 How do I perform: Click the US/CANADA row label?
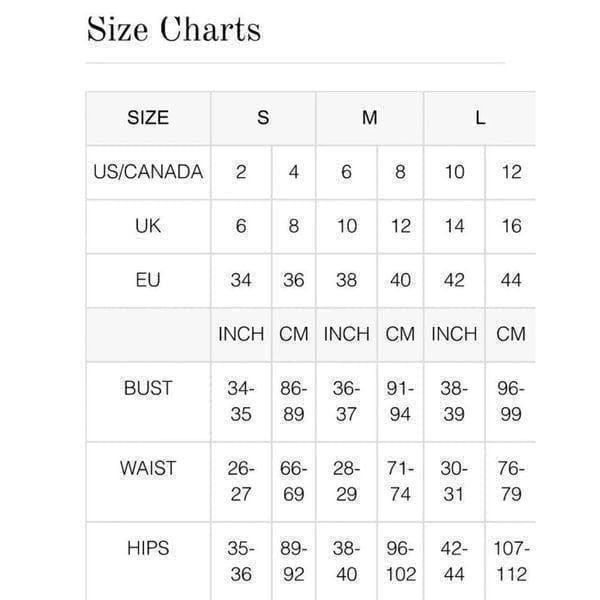pyautogui.click(x=148, y=172)
